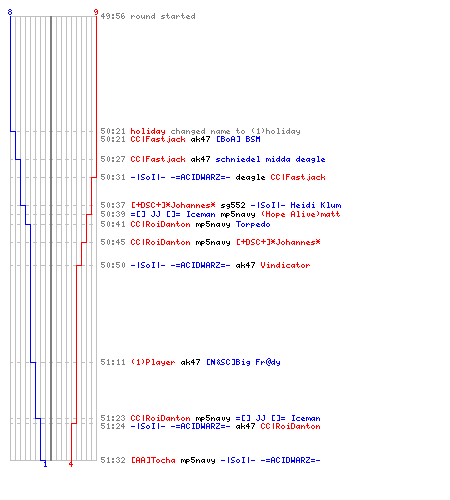Click Vindicator in the 50:50 entry
This screenshot has height=500, width=450.
click(285, 265)
